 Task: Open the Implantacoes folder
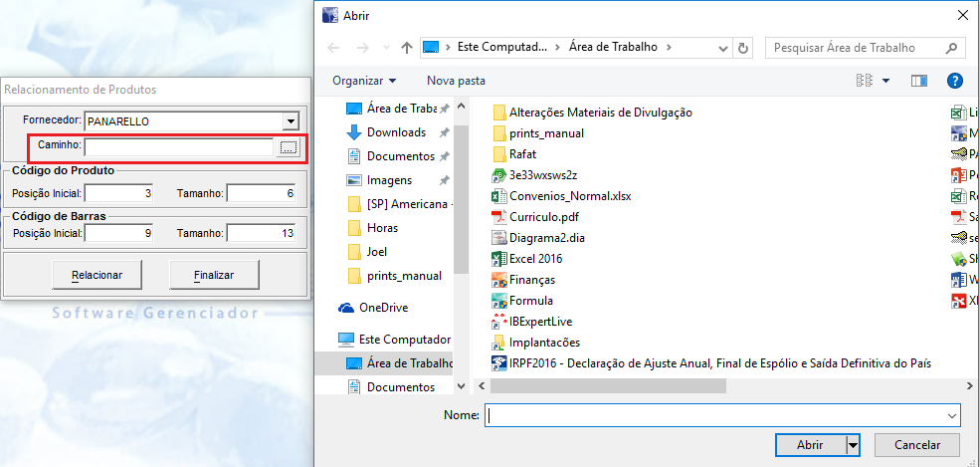point(543,343)
